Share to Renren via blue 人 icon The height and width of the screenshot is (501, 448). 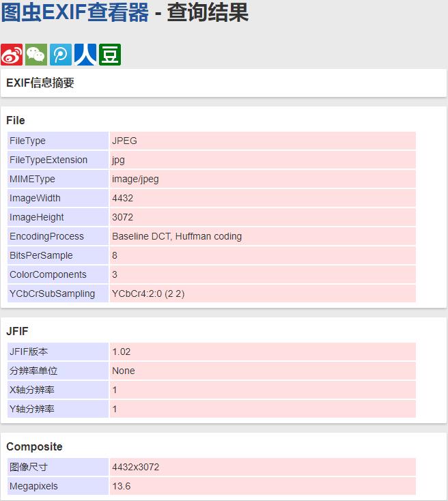85,55
